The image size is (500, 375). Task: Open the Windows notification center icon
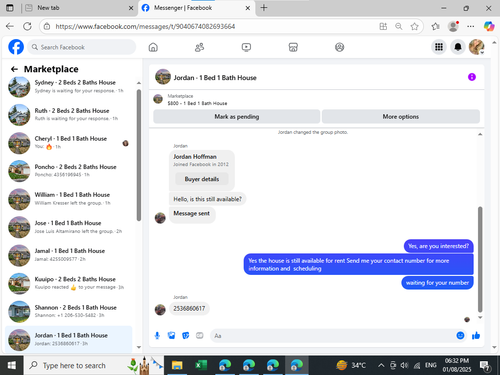point(484,366)
